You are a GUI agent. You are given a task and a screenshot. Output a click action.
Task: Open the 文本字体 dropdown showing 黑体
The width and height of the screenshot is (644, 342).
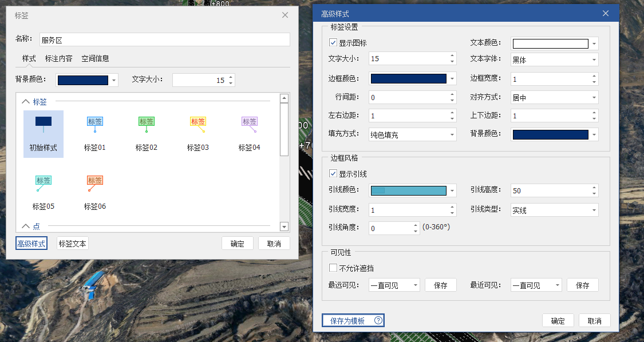(554, 60)
